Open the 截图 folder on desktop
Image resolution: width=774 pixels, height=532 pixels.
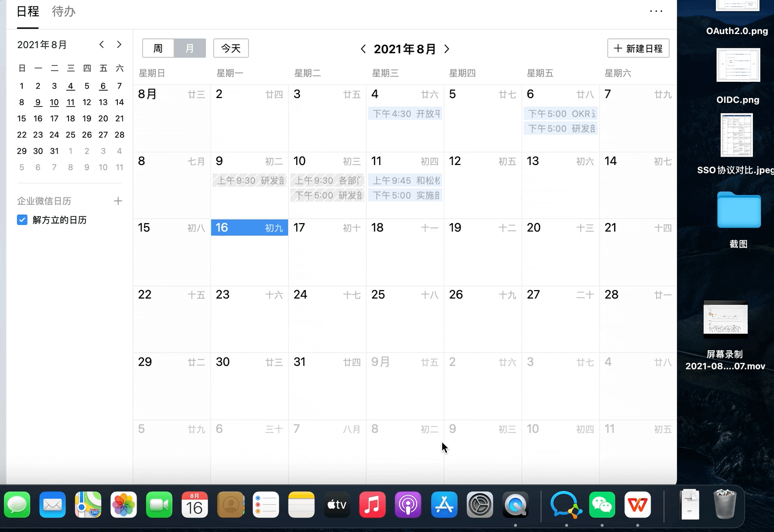click(x=739, y=210)
